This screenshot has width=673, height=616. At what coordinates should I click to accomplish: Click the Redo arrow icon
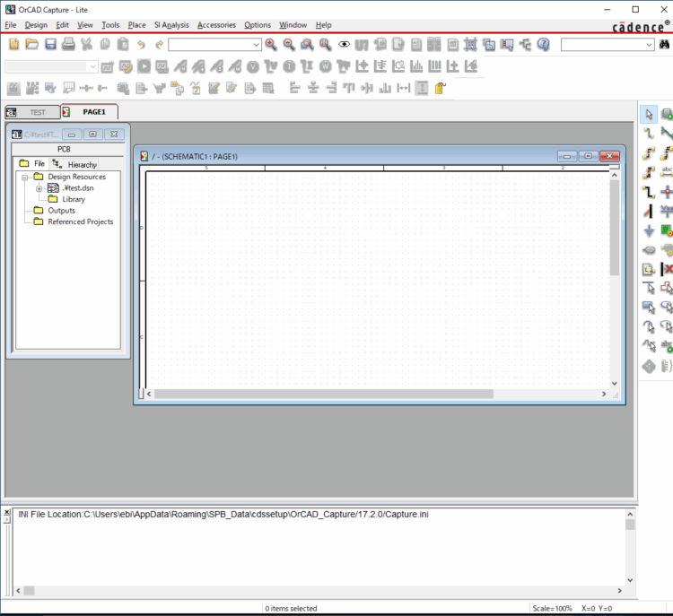159,44
